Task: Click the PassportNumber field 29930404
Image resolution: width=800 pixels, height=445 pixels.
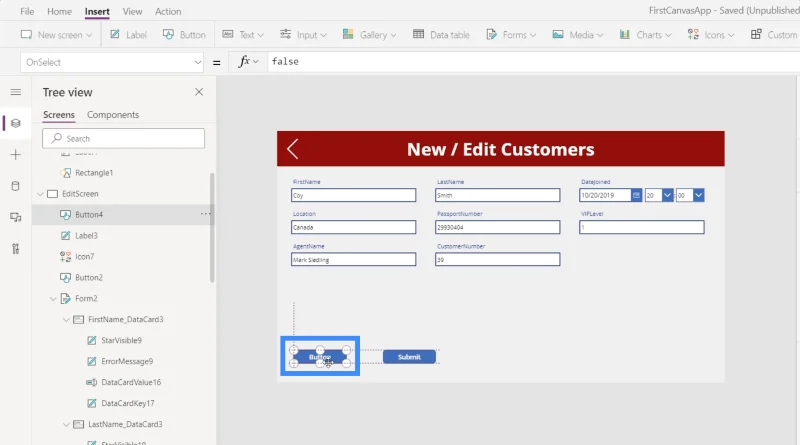Action: coord(497,227)
